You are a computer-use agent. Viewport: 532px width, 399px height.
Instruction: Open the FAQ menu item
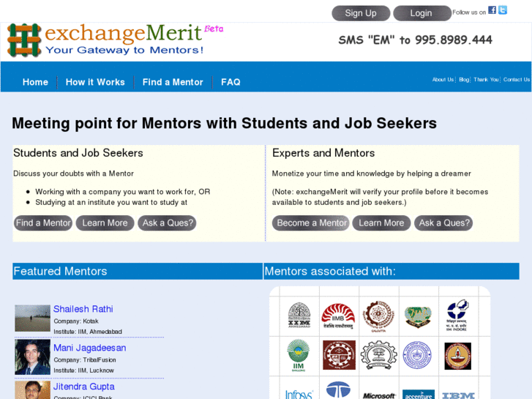coord(231,82)
